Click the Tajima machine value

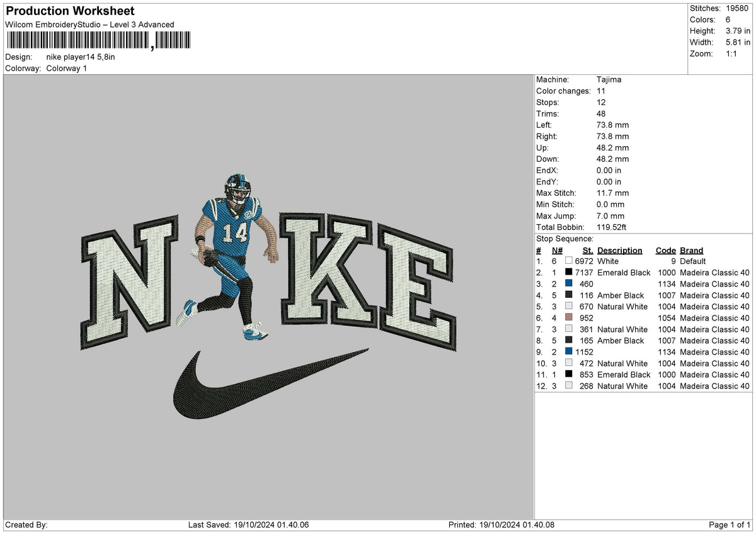click(609, 79)
